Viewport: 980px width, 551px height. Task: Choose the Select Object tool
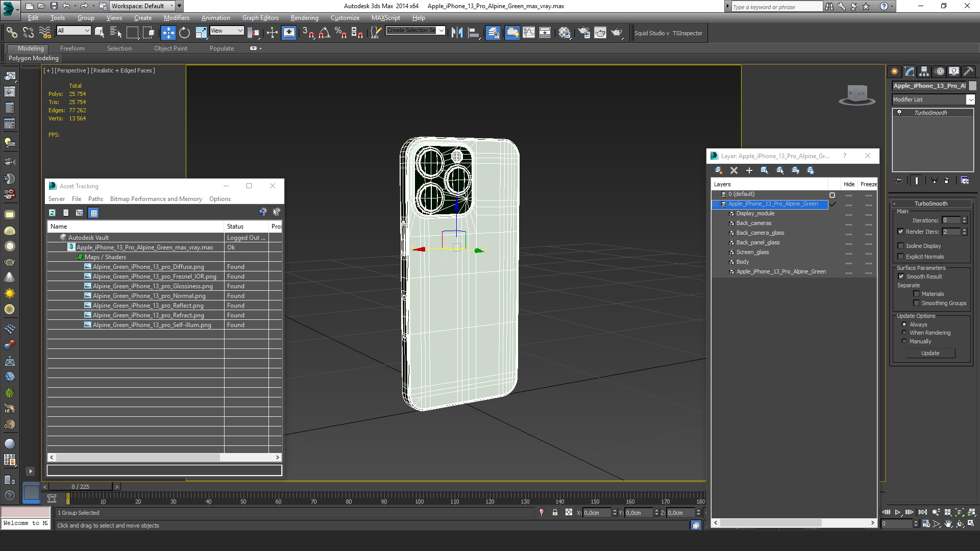pos(100,33)
